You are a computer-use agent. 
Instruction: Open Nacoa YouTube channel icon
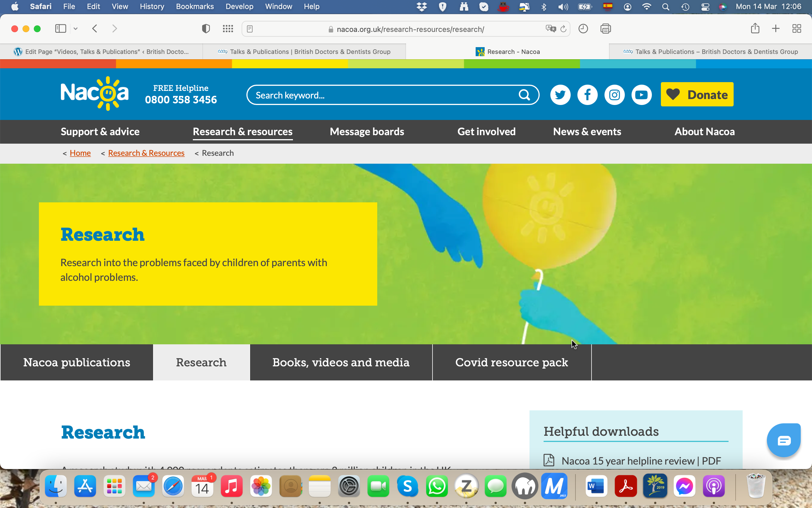[x=641, y=95]
